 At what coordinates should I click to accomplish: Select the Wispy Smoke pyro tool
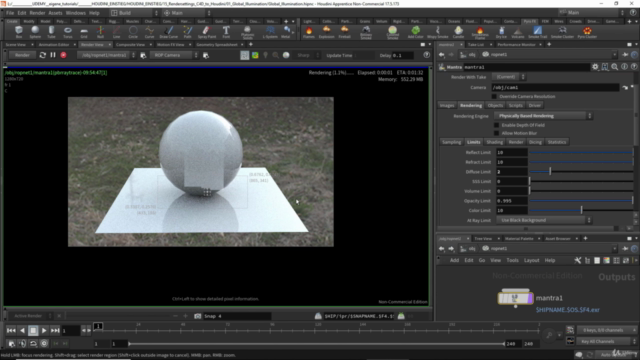438,31
